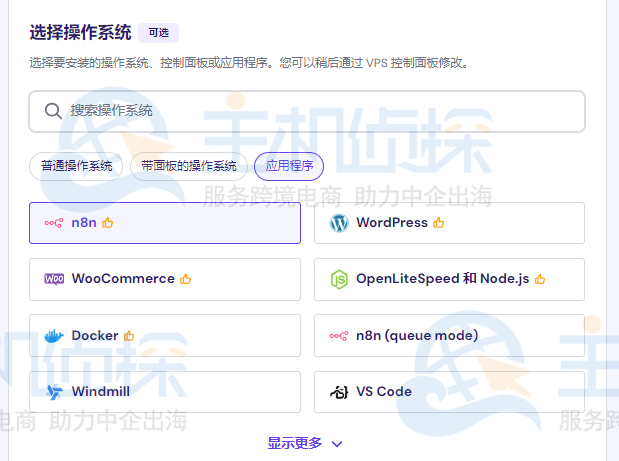Viewport: 619px width, 461px height.
Task: Switch to the 带面板的操作系统 tab
Action: click(189, 166)
